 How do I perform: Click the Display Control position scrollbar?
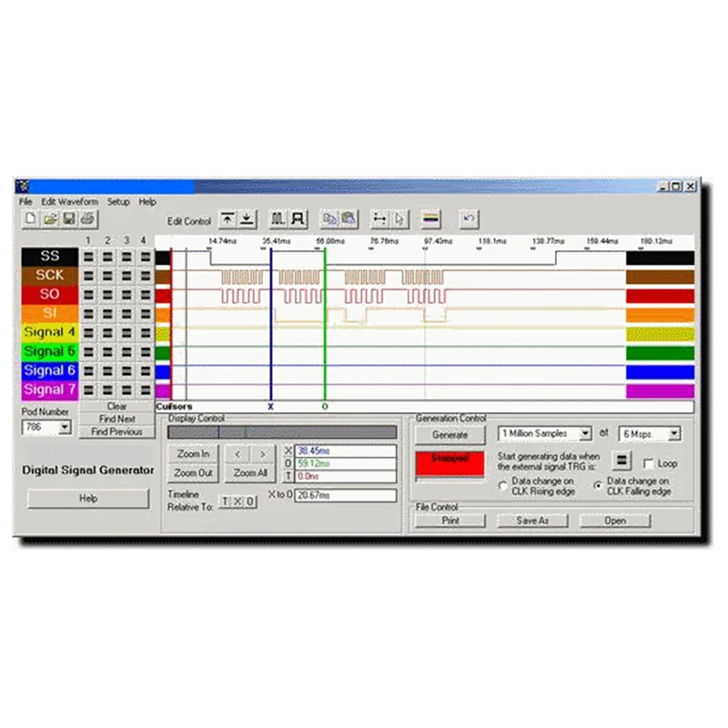point(282,432)
